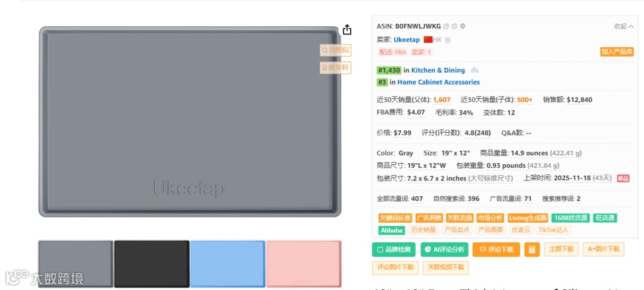Open 市场分析 market analysis

point(490,218)
